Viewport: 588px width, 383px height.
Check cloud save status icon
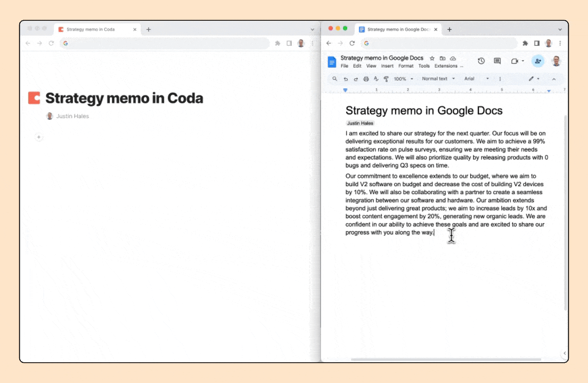453,59
